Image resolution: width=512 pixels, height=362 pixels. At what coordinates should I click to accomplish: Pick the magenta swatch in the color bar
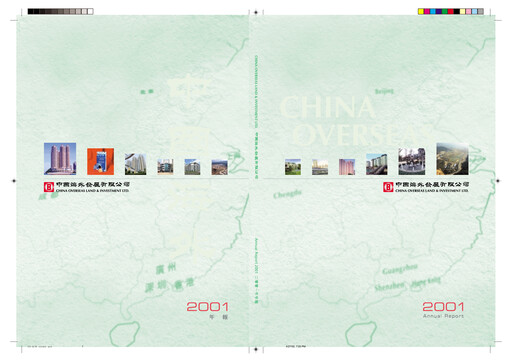coord(427,11)
